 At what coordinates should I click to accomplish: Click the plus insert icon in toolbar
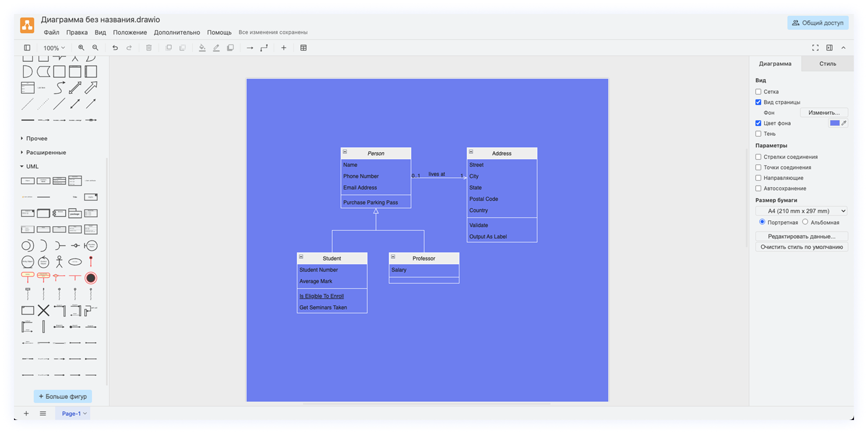283,48
